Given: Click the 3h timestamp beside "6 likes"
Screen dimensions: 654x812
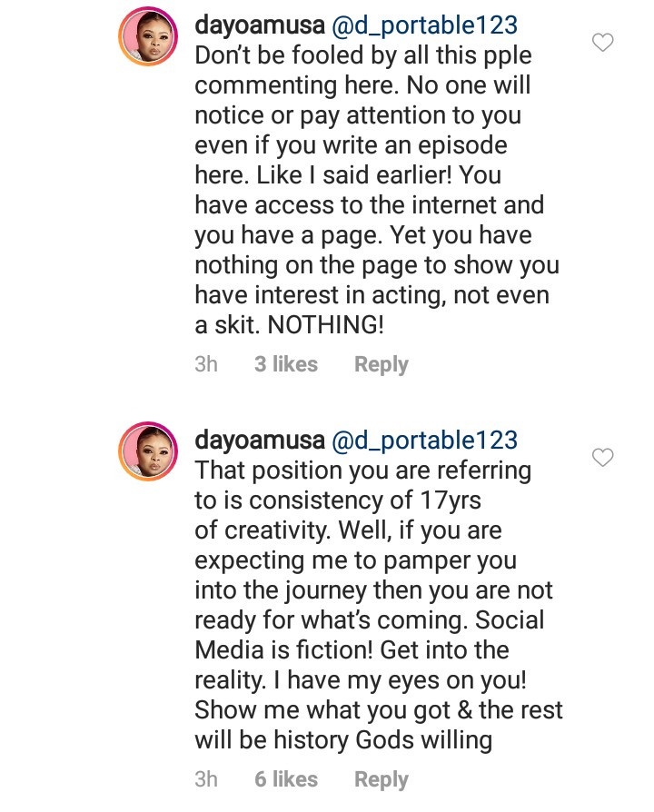Looking at the screenshot, I should click(206, 779).
